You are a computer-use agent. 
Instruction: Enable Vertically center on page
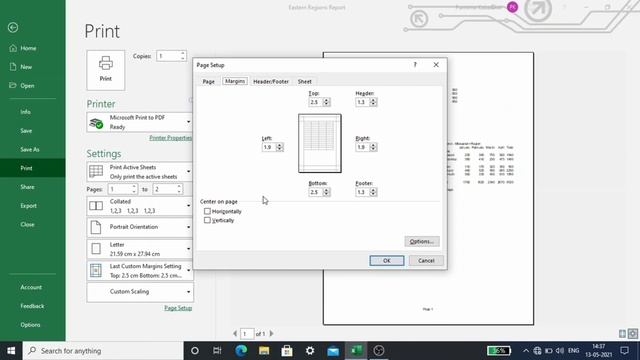(x=207, y=220)
